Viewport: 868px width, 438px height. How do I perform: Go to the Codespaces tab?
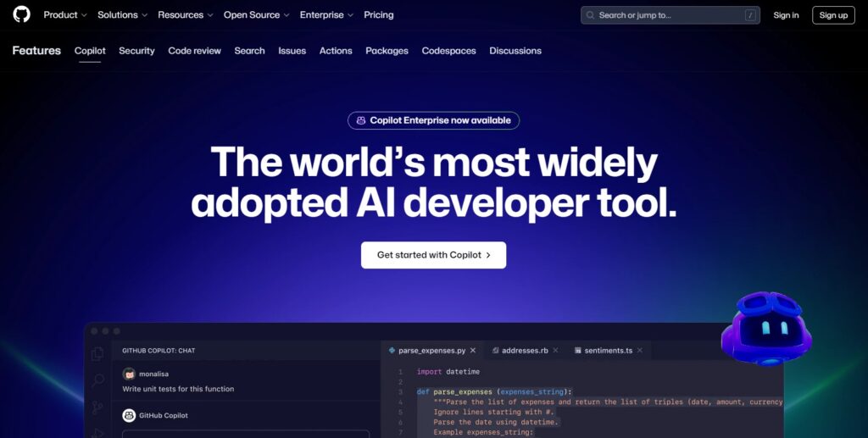tap(448, 51)
